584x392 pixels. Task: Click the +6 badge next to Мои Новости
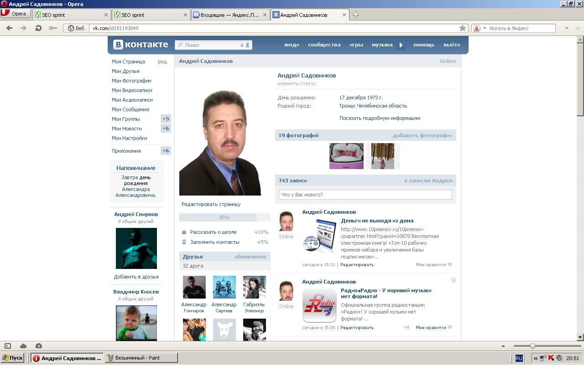coord(166,129)
